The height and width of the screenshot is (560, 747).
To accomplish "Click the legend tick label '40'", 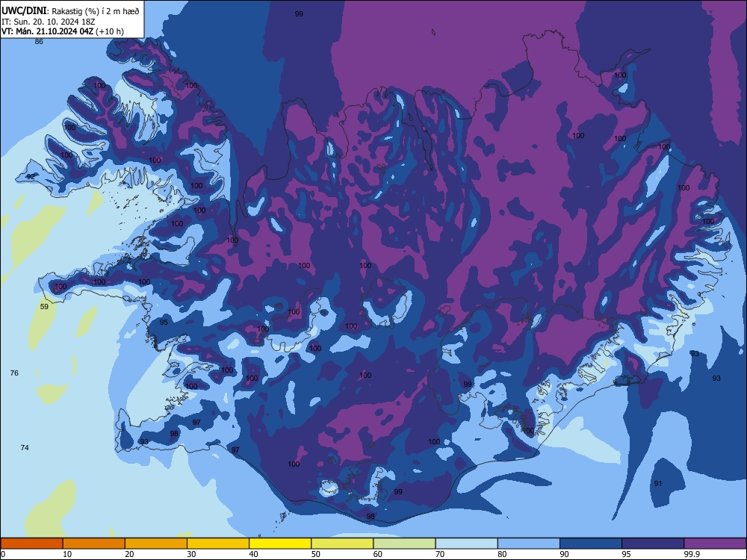I will [253, 554].
